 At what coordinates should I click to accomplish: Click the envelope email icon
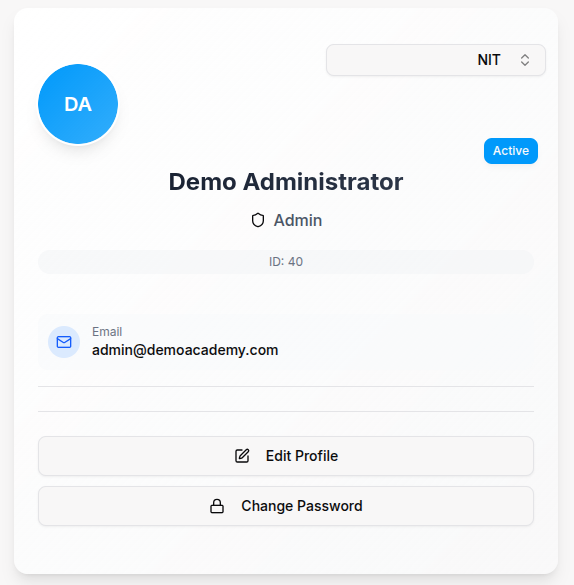[64, 342]
